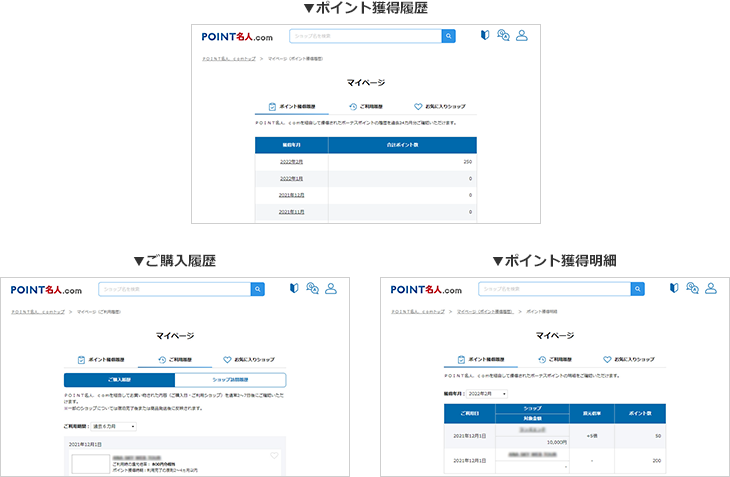Switch to ご利用履歴 tab in top panel

pyautogui.click(x=367, y=106)
